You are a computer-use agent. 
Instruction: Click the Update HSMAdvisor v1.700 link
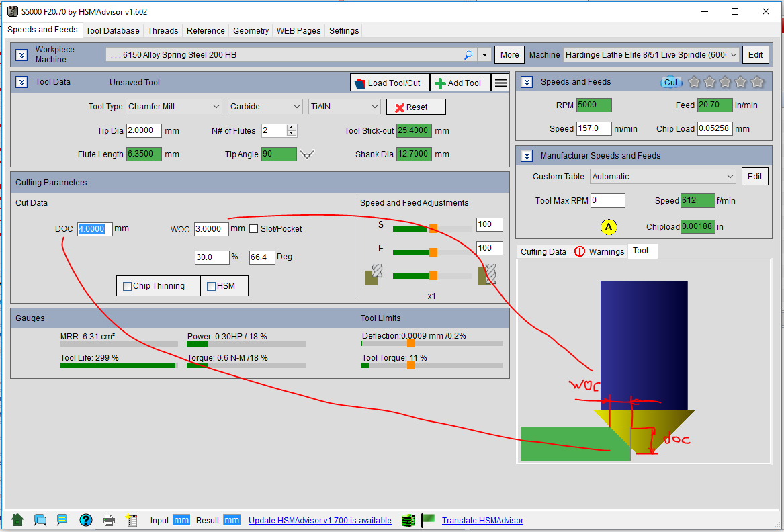tap(320, 521)
